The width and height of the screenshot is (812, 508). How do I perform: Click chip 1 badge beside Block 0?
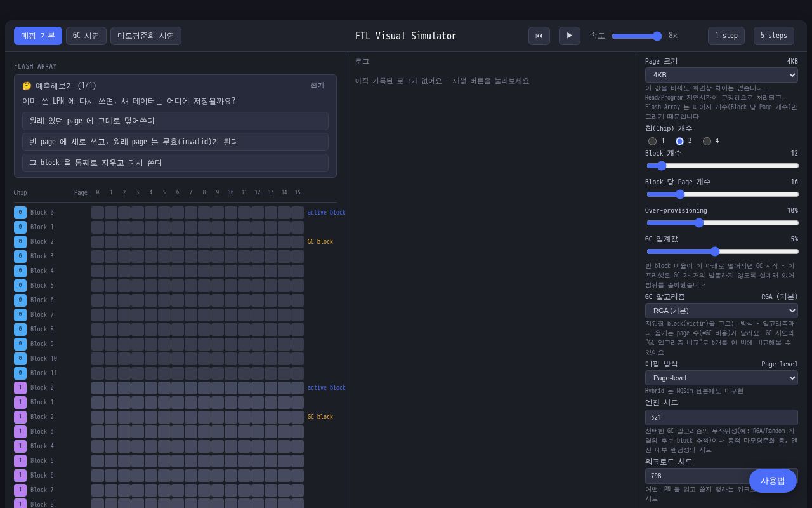tap(20, 387)
